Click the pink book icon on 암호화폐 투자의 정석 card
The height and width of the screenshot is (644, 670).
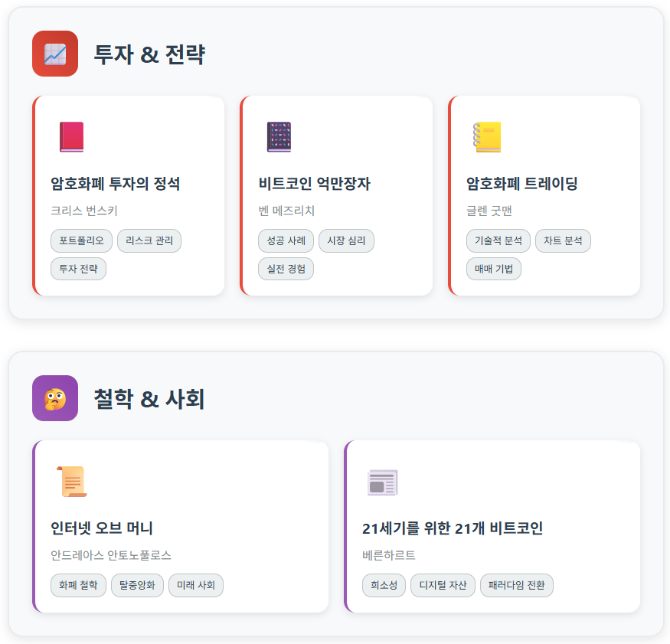tap(70, 136)
